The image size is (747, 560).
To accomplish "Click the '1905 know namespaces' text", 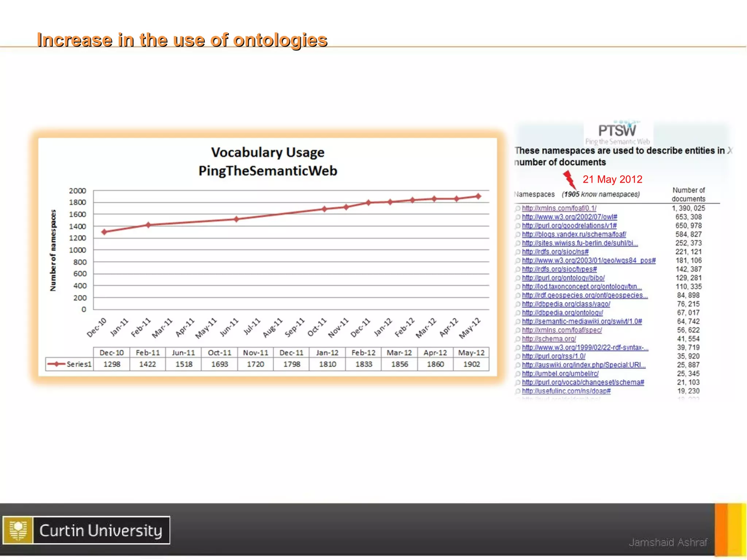I will 601,194.
